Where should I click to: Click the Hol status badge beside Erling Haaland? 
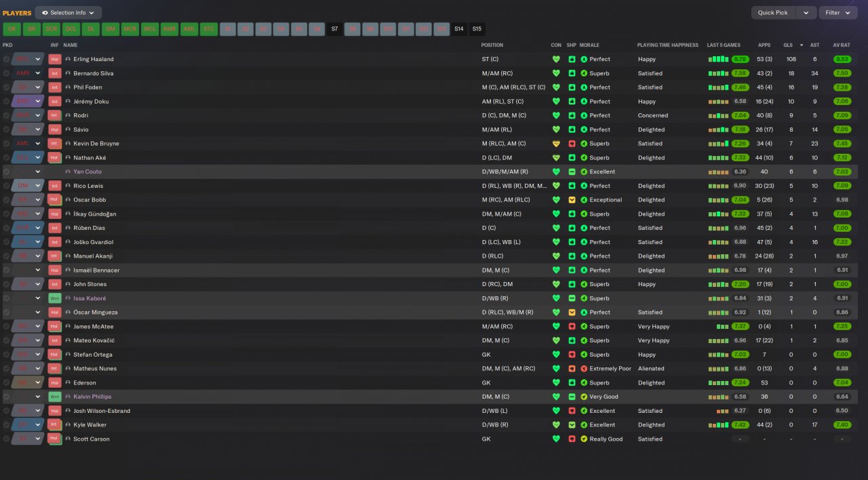coord(54,59)
